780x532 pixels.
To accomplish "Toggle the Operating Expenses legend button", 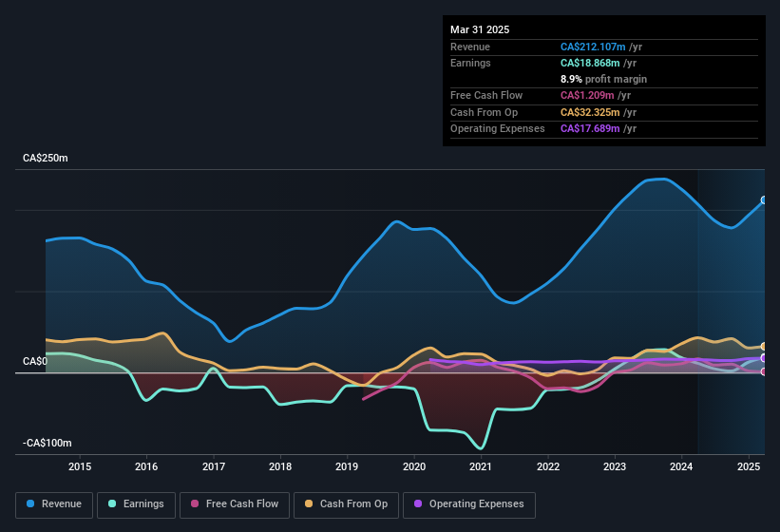I will click(469, 504).
